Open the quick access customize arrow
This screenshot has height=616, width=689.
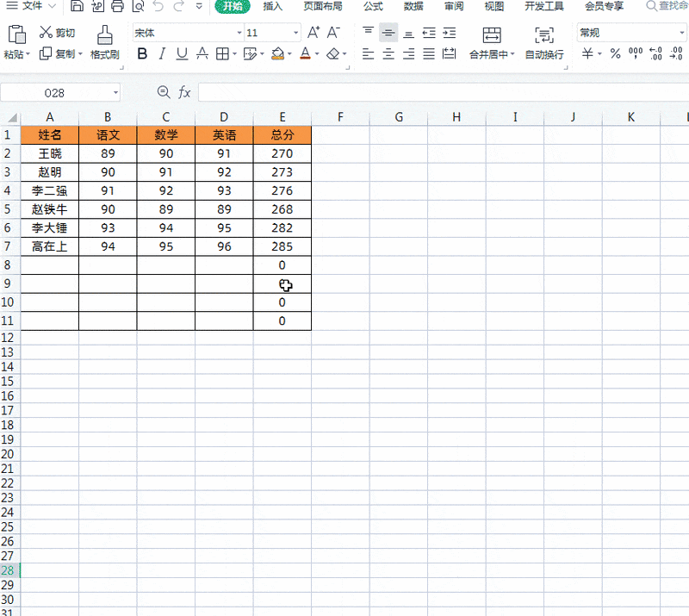(199, 6)
